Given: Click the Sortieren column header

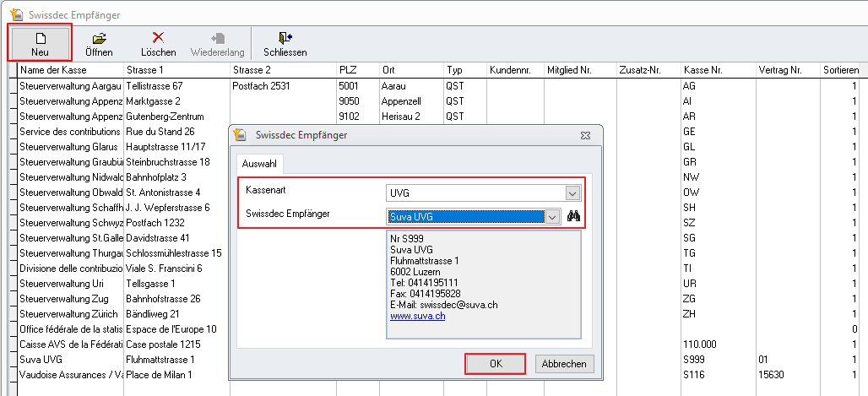Looking at the screenshot, I should click(x=840, y=69).
